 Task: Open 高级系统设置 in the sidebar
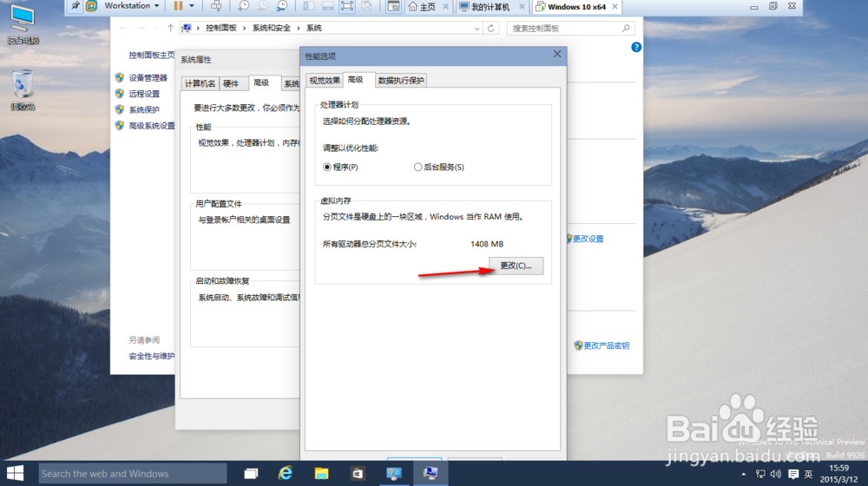(152, 126)
